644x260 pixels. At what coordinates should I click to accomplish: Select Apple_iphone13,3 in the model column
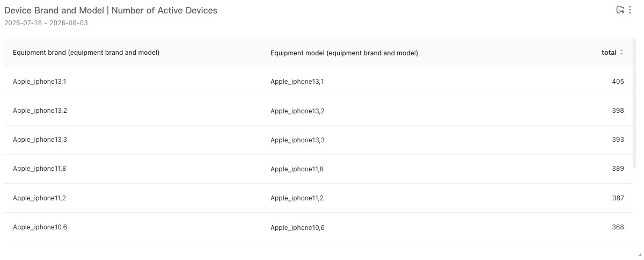(297, 140)
